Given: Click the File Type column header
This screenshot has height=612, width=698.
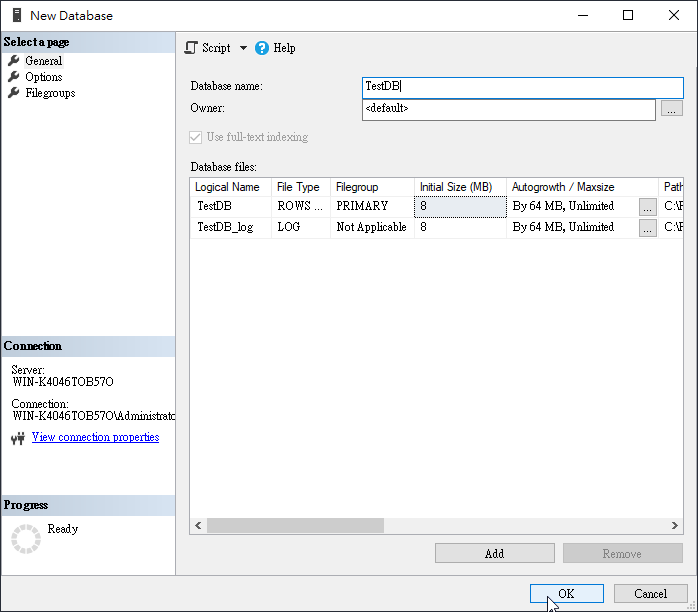Looking at the screenshot, I should (301, 187).
